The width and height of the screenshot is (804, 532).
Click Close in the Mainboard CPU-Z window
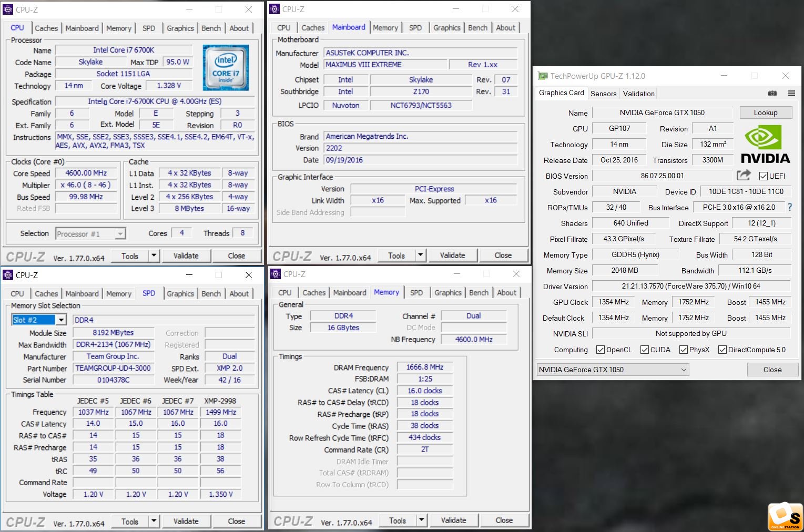pyautogui.click(x=503, y=255)
